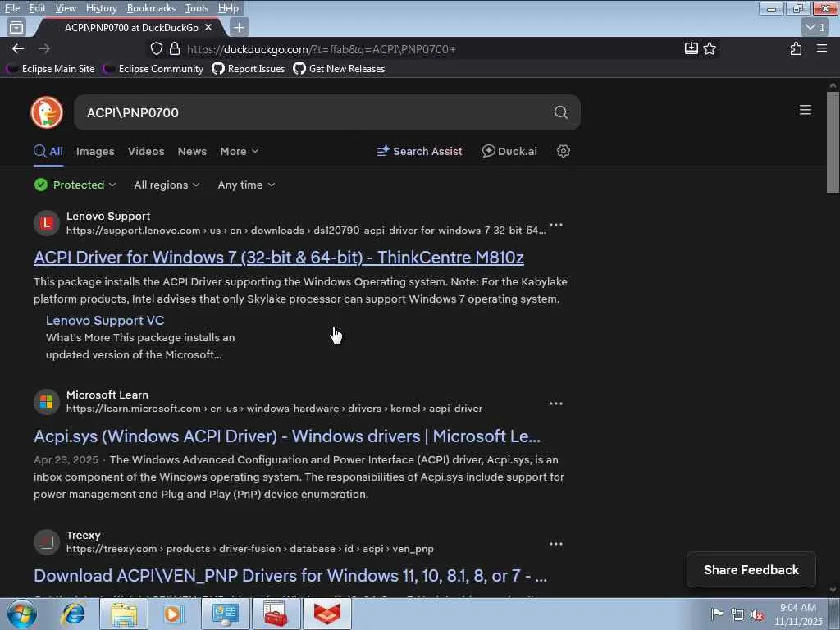Open the Any time filter dropdown
Image resolution: width=840 pixels, height=630 pixels.
(x=246, y=185)
